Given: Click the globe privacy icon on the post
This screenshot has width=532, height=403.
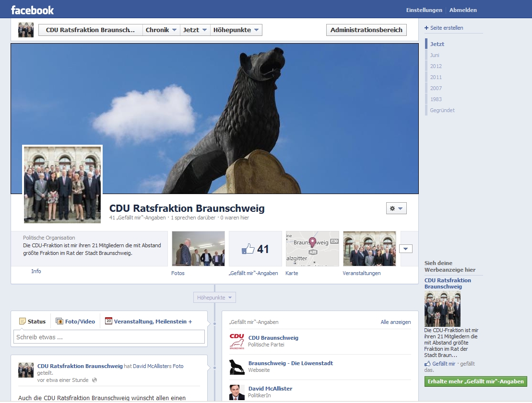Looking at the screenshot, I should point(95,380).
